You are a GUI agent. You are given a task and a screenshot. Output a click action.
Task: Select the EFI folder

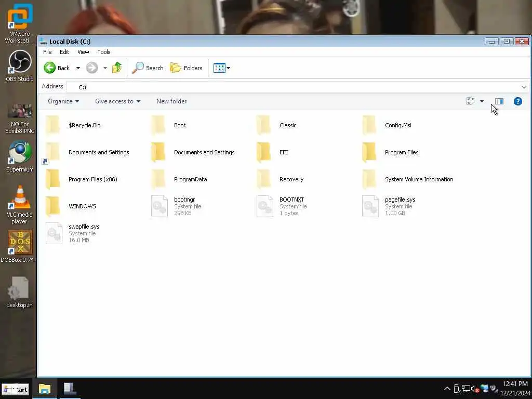(x=272, y=152)
